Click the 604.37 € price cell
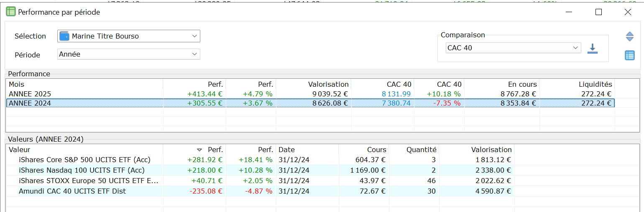 pyautogui.click(x=371, y=160)
